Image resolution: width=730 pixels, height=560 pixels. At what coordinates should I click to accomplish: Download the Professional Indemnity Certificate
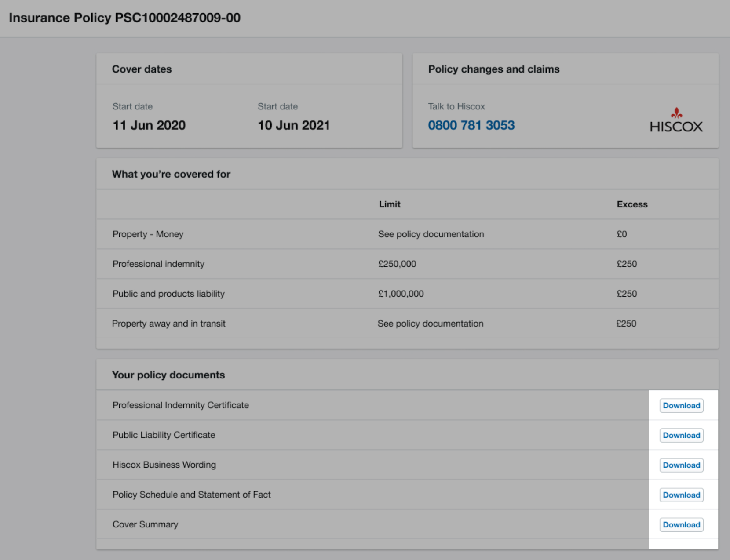681,405
